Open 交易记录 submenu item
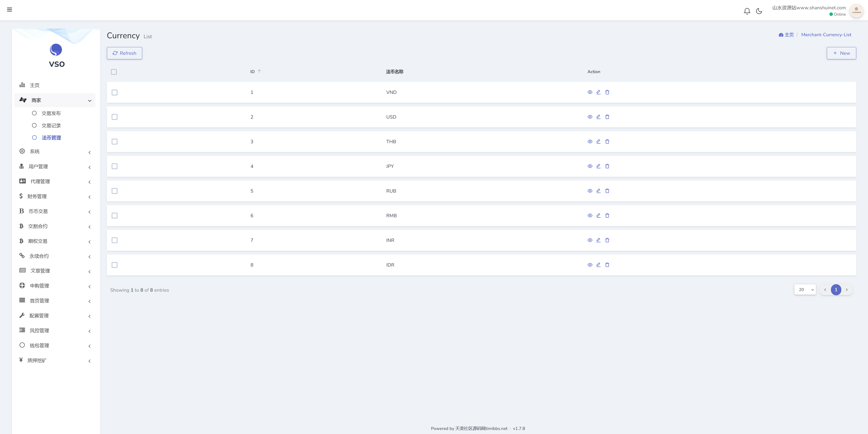 point(51,125)
